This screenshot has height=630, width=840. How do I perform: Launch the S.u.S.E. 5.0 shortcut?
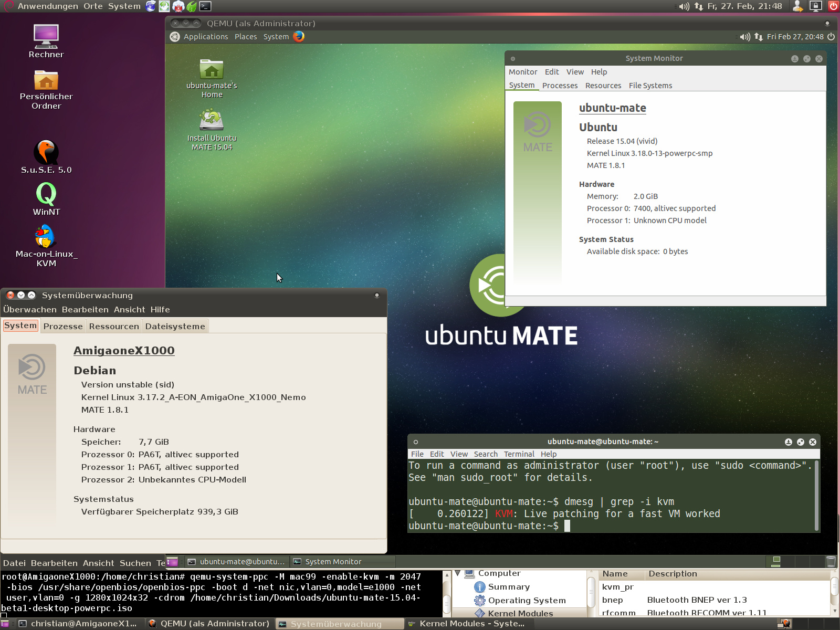click(46, 152)
